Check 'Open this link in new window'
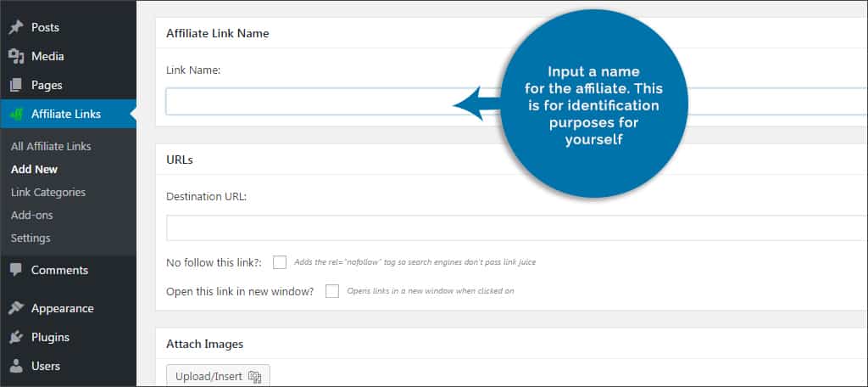The image size is (868, 387). [x=332, y=291]
